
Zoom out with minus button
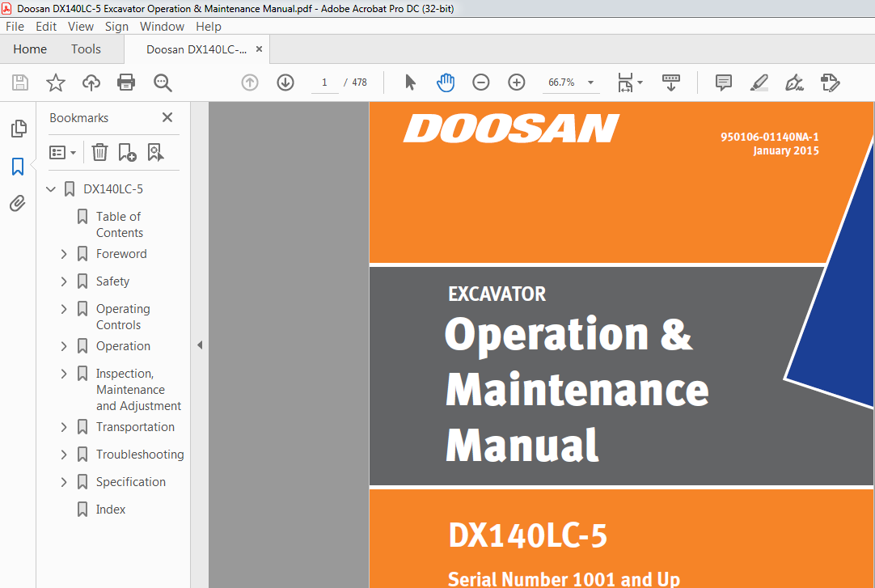(480, 82)
